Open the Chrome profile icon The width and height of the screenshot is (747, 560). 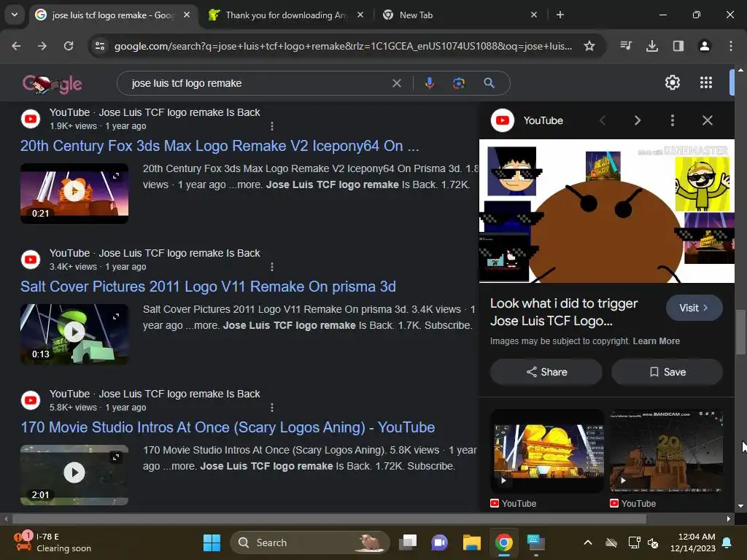[x=705, y=46]
